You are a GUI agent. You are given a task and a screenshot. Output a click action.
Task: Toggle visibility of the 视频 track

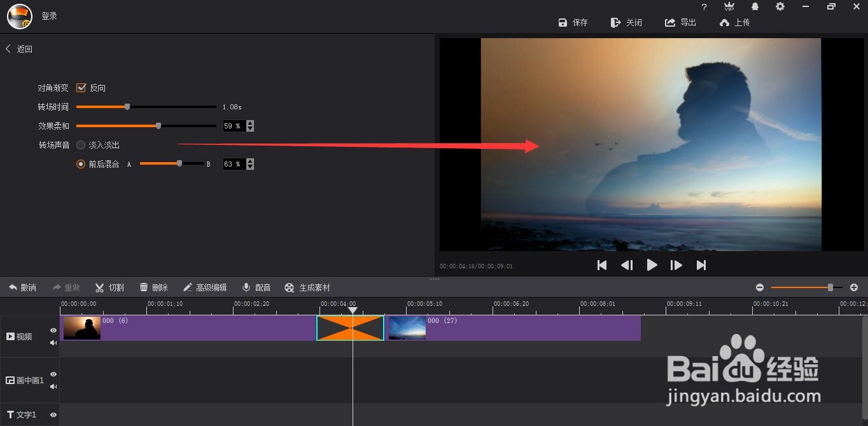click(x=53, y=331)
